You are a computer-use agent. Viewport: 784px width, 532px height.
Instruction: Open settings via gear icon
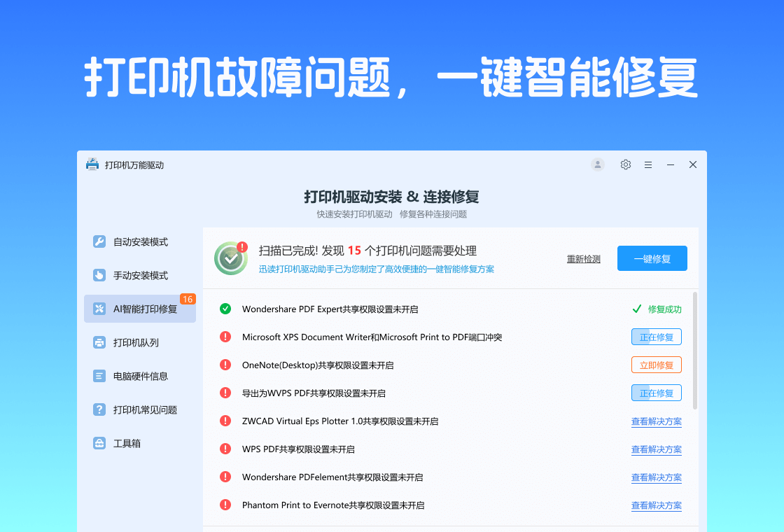(x=626, y=164)
